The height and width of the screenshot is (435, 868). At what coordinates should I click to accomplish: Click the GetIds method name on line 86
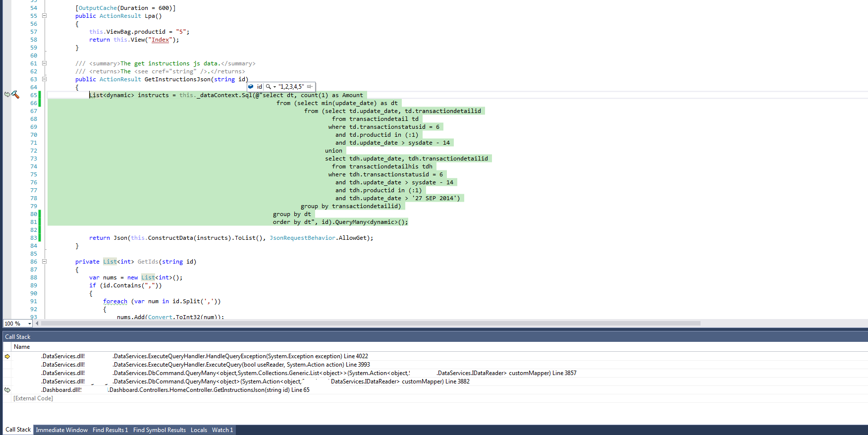148,262
